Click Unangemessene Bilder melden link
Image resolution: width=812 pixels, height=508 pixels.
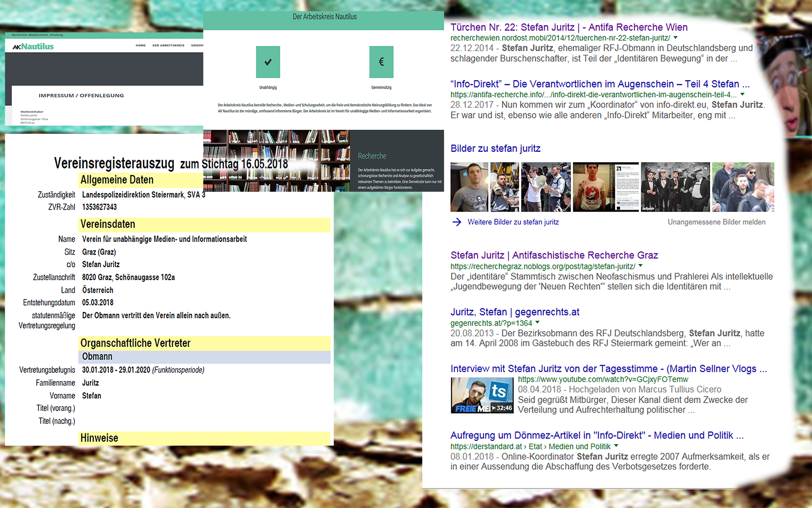tap(716, 222)
